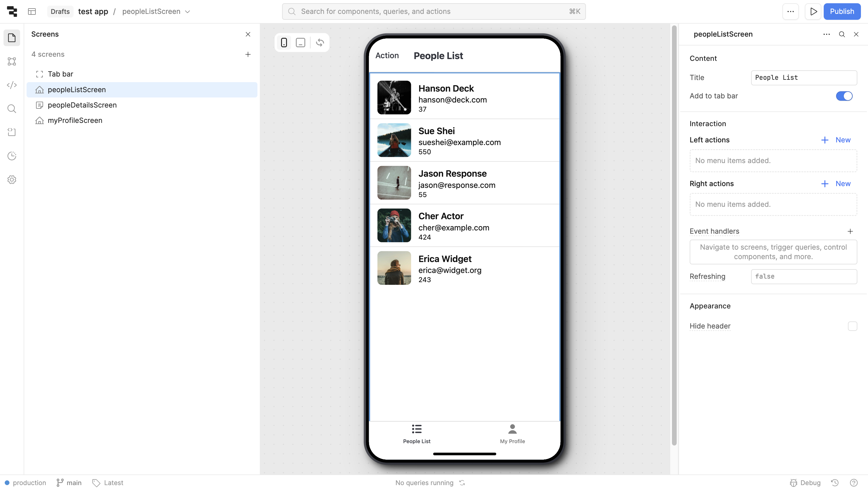The width and height of the screenshot is (868, 491).
Task: Open the more options menu beside Publish
Action: [791, 12]
